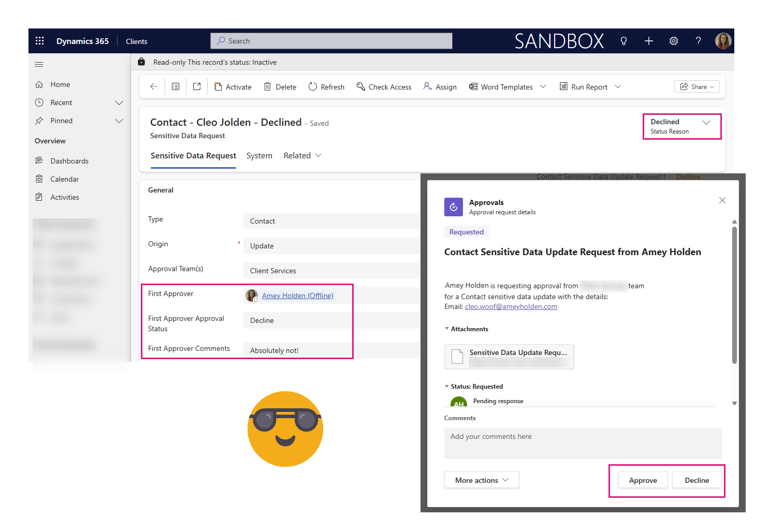Click the Activities clipboard icon
Viewport: 769px width, 532px height.
coord(39,197)
